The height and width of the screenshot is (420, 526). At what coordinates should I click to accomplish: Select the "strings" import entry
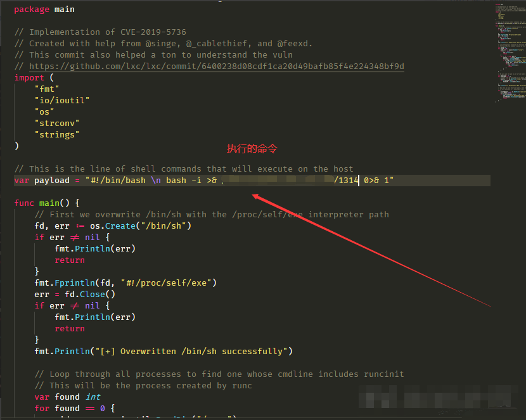[57, 135]
